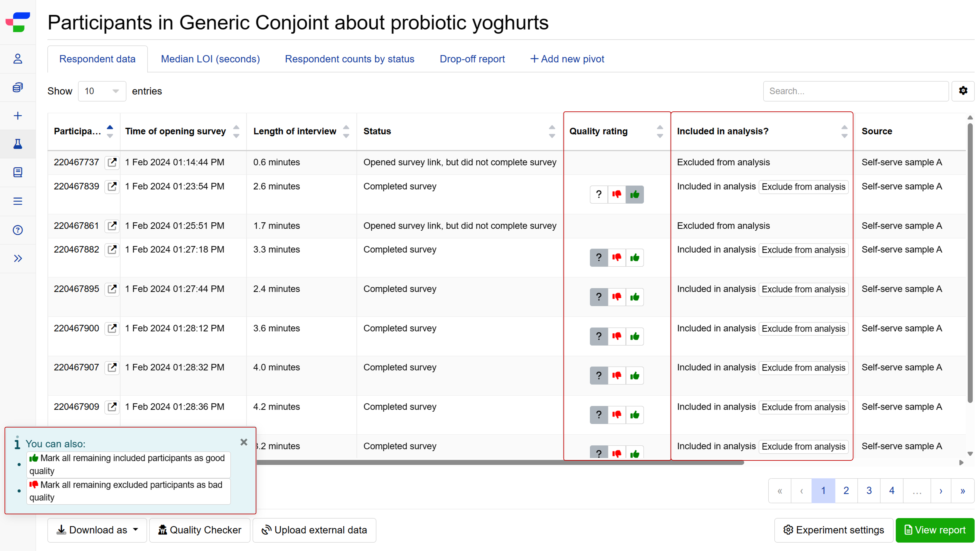Open the Drop-off report tab
Viewport: 980px width, 551px height.
pos(472,59)
